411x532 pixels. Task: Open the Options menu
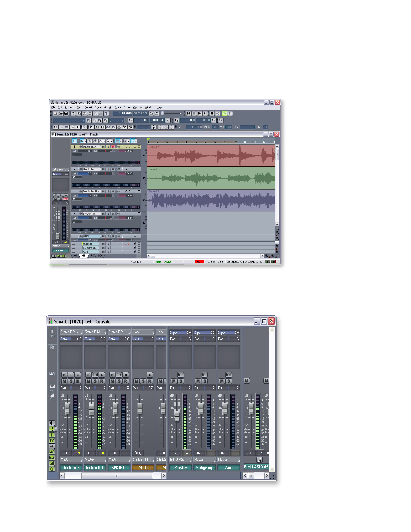tap(138, 108)
